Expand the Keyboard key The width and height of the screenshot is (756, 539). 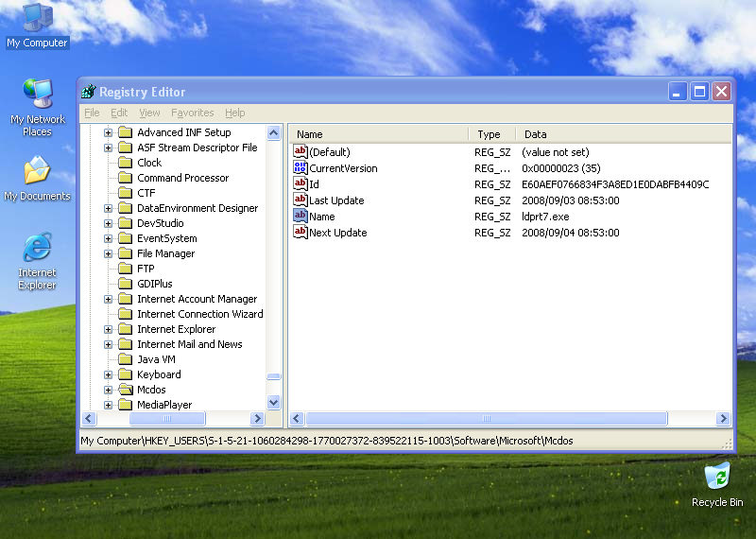tap(108, 374)
